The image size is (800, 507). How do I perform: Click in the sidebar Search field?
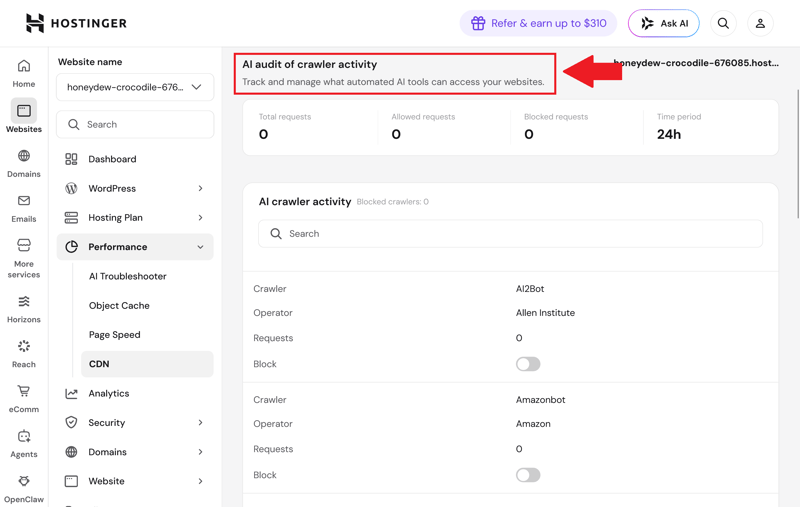[x=135, y=124]
